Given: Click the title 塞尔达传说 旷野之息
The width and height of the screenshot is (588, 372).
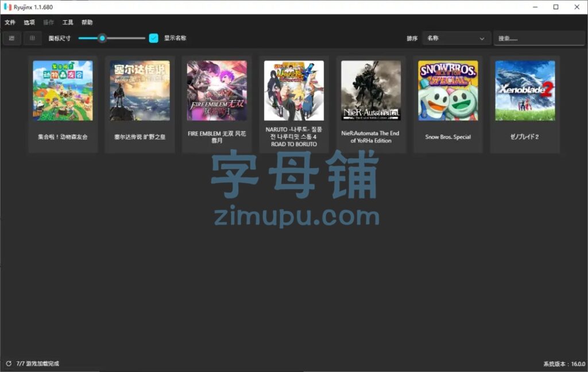Looking at the screenshot, I should pos(140,137).
